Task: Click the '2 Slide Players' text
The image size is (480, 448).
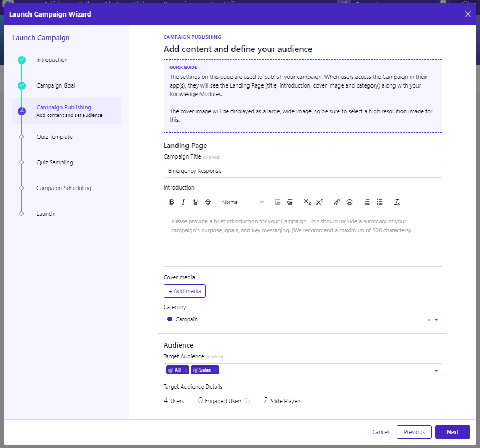Action: coord(283,400)
